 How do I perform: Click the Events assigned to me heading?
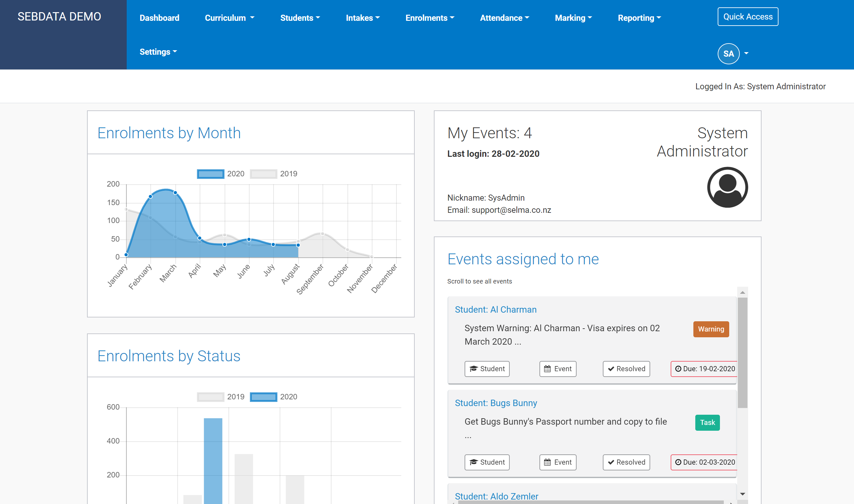(x=523, y=259)
